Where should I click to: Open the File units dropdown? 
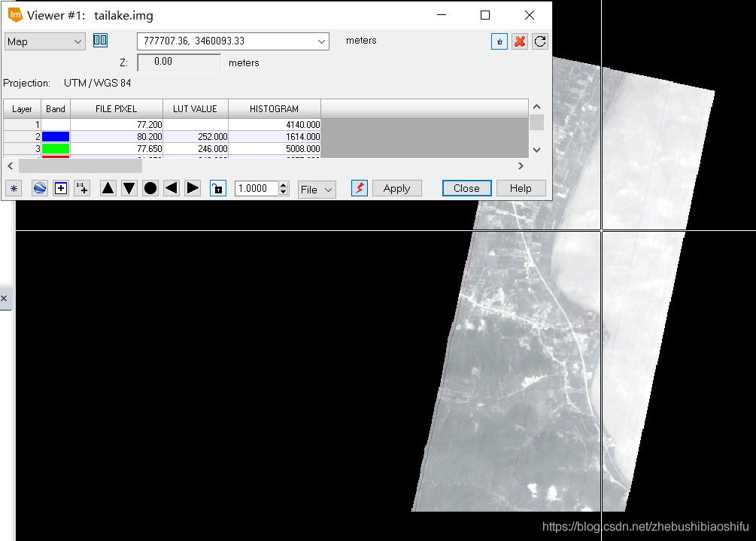tap(317, 190)
